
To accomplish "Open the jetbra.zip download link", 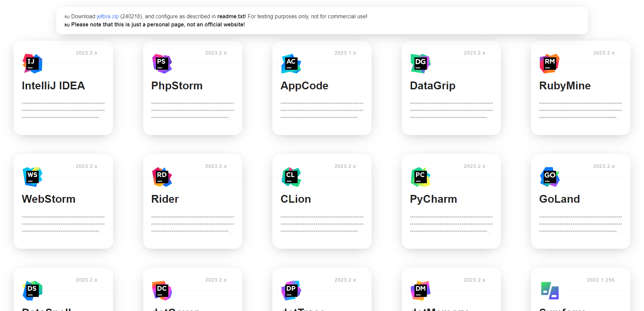I will point(108,16).
